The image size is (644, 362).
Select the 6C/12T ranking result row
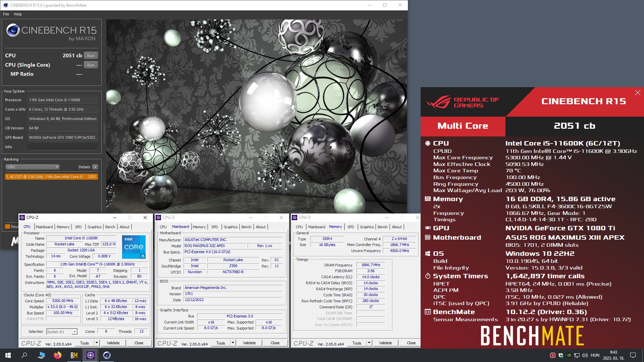coord(51,177)
